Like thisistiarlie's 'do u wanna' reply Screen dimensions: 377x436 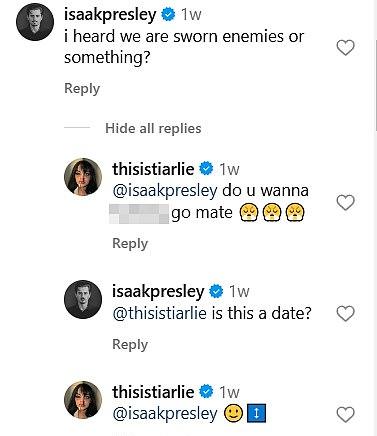(345, 203)
